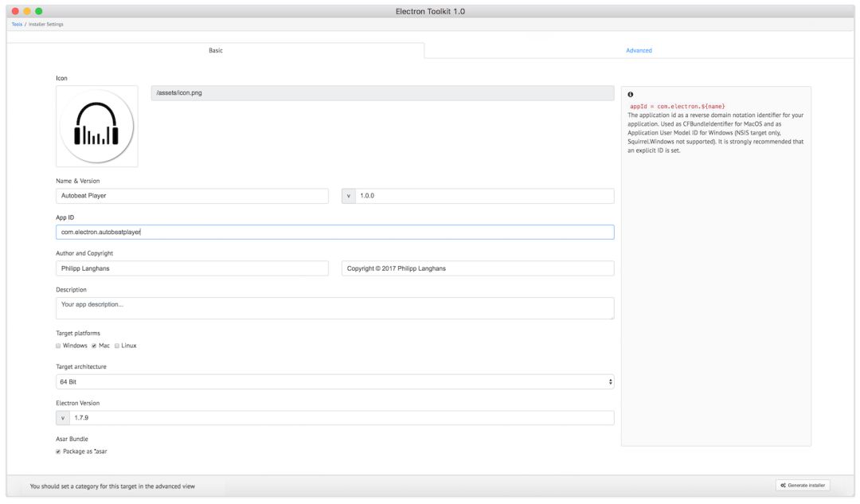Image resolution: width=860 pixels, height=504 pixels.
Task: Click the appId code snippet text
Action: (678, 107)
